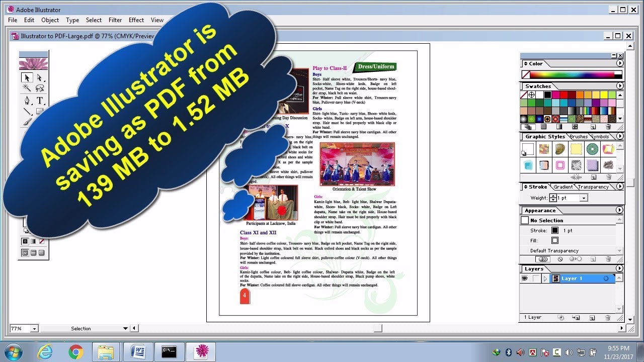Expand Layer 1 disclosure triangle
The image size is (644, 362).
[545, 279]
